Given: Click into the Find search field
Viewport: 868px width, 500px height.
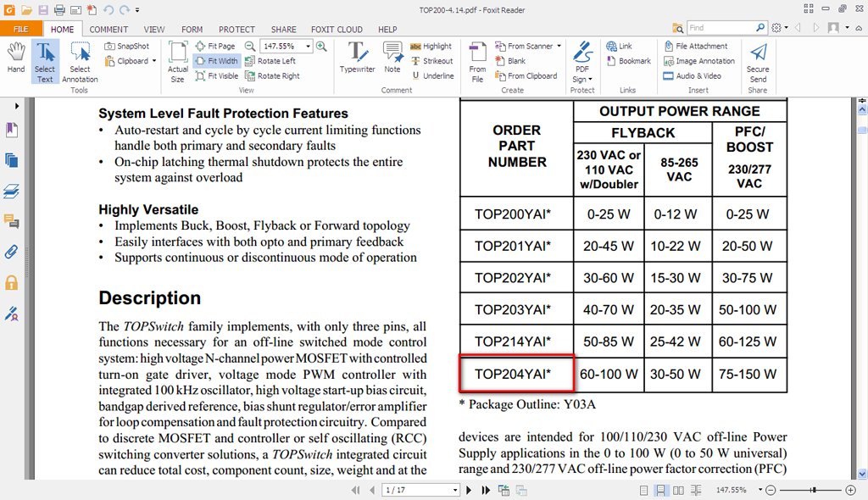Looking at the screenshot, I should [x=721, y=28].
